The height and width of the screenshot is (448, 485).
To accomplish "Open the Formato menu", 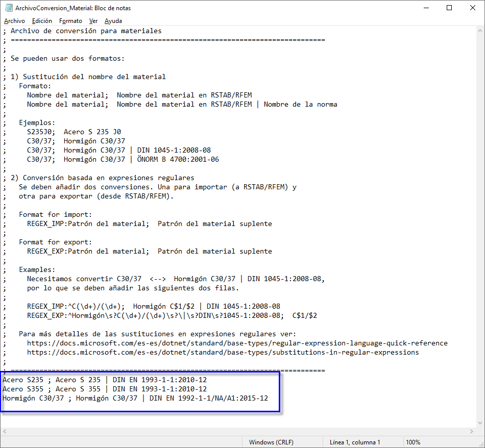I will tap(70, 21).
